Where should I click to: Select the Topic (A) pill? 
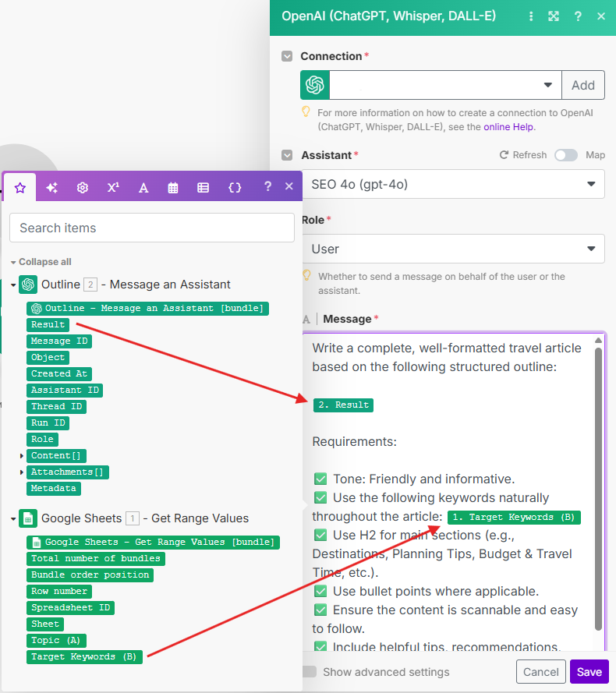pyautogui.click(x=56, y=640)
